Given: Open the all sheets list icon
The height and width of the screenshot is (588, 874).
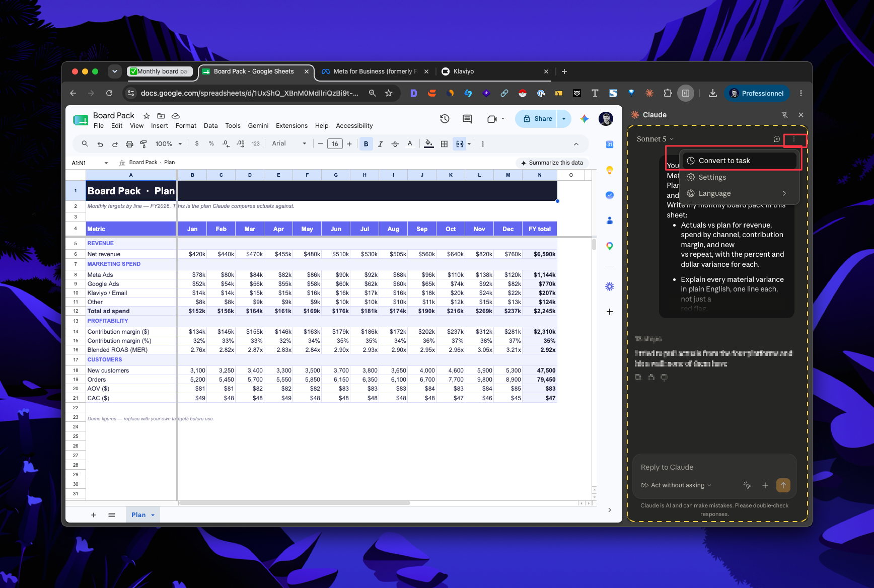Looking at the screenshot, I should pyautogui.click(x=112, y=515).
